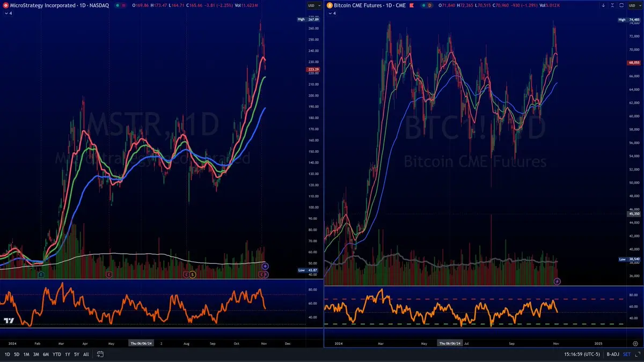Click the red E earnings marker near August

point(187,275)
